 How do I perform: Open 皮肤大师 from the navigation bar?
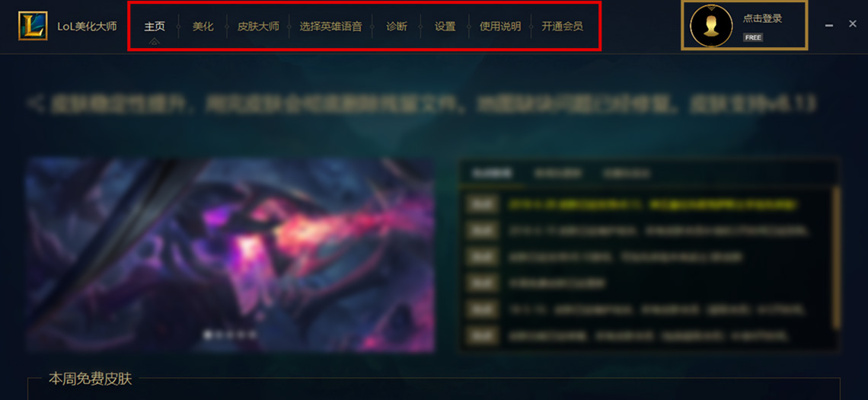pyautogui.click(x=258, y=27)
